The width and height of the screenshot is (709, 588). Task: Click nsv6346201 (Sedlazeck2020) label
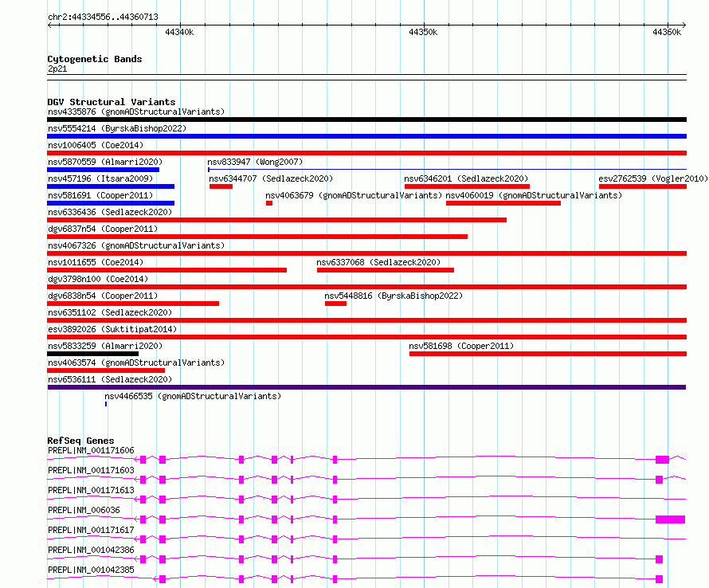(x=466, y=178)
